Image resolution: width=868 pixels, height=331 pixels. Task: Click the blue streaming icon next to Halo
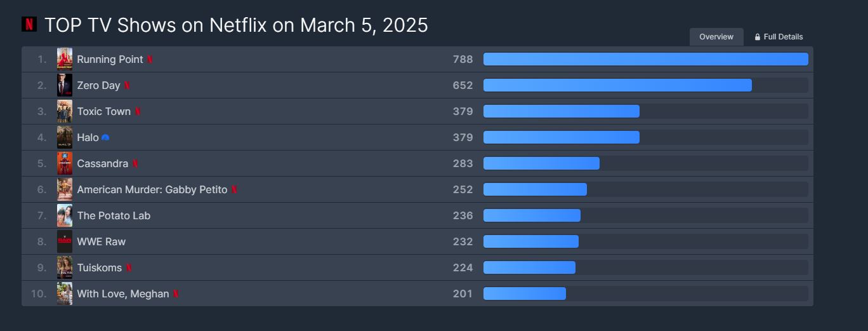tap(105, 138)
